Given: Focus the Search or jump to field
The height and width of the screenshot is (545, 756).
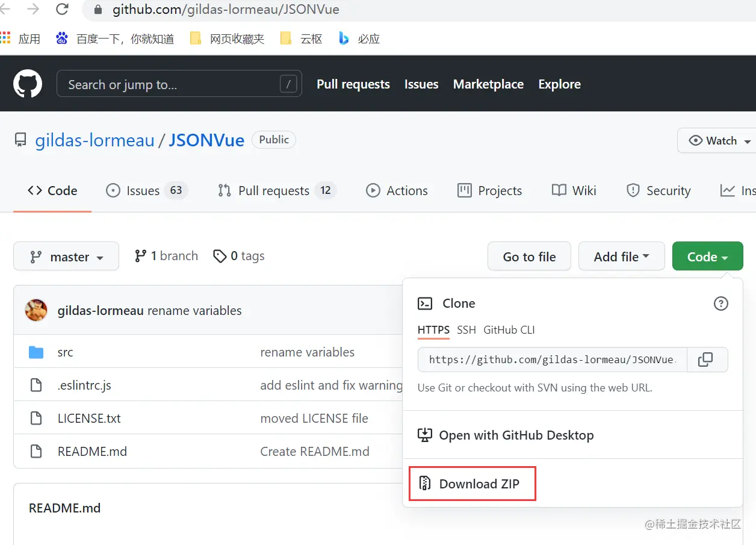Looking at the screenshot, I should point(179,84).
